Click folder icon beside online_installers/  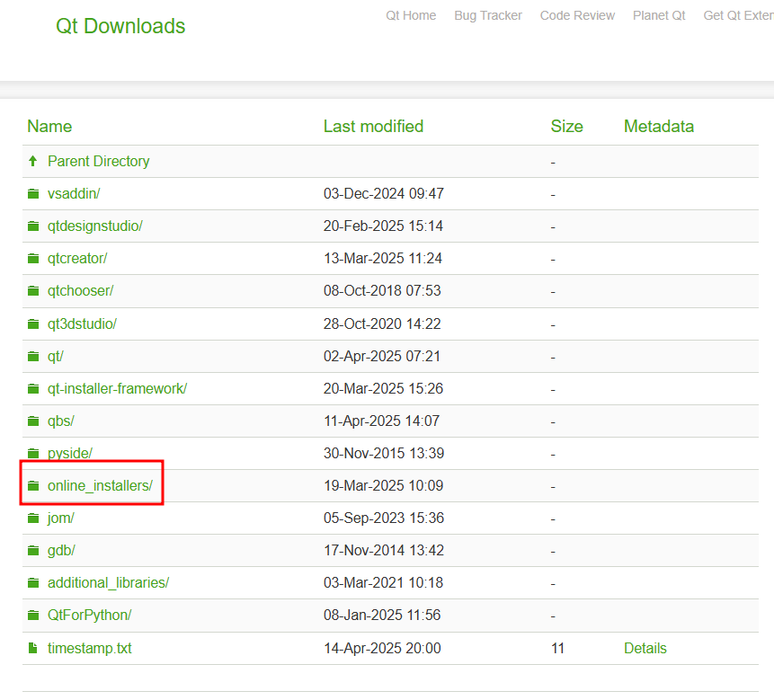point(33,486)
